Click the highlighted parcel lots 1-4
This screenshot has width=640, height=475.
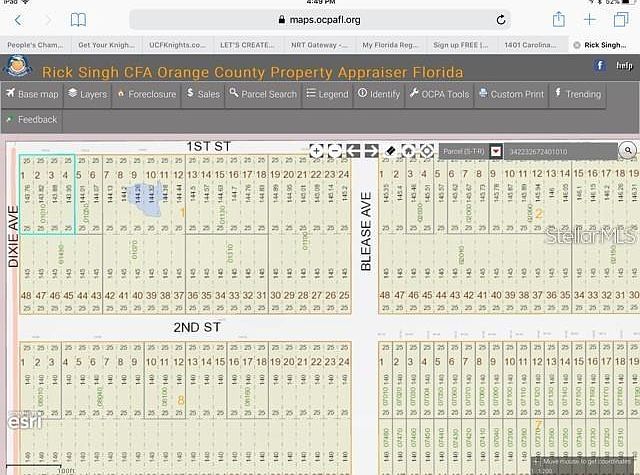point(47,194)
